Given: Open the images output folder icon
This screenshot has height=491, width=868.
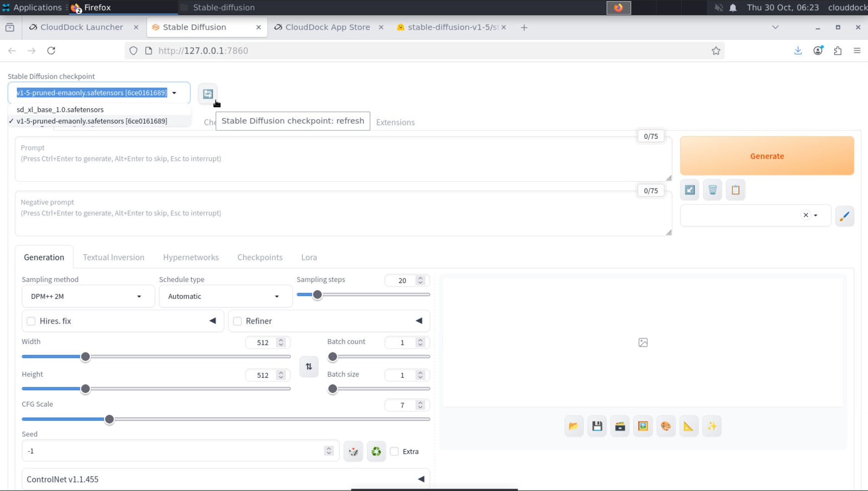Looking at the screenshot, I should [574, 426].
